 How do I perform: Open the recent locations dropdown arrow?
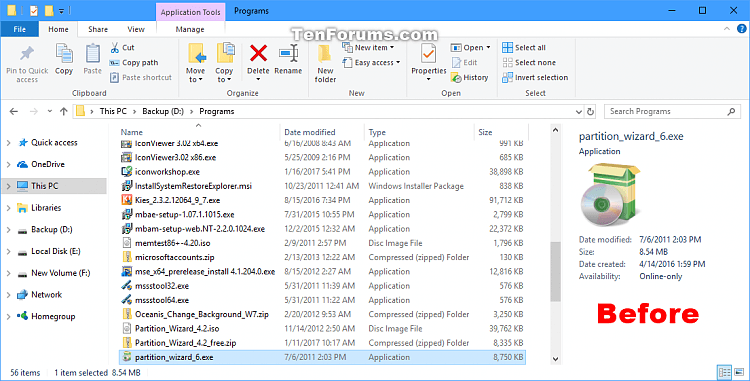pyautogui.click(x=50, y=111)
